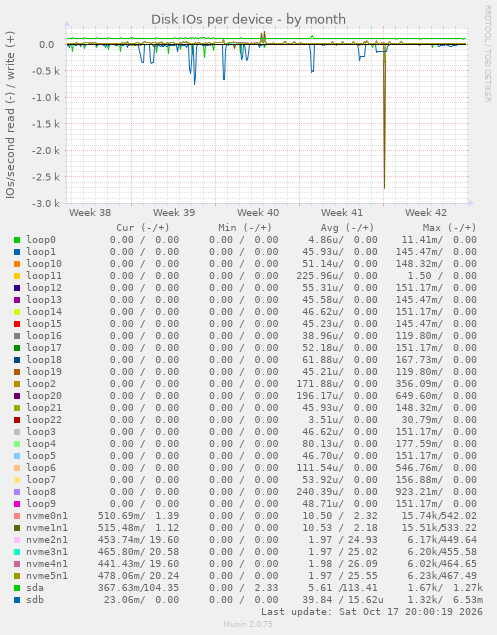Image resolution: width=497 pixels, height=635 pixels.
Task: Click the '-3.0 k' y-axis label
Action: pyautogui.click(x=46, y=203)
